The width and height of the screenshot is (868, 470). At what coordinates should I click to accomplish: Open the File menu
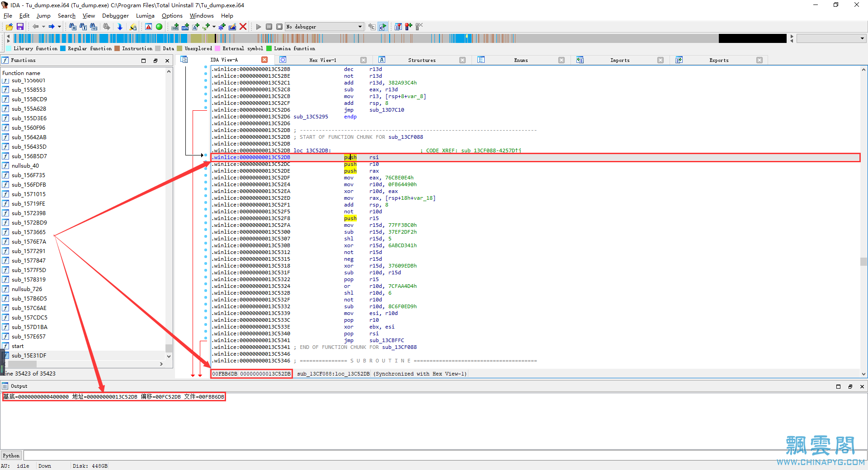pyautogui.click(x=8, y=16)
